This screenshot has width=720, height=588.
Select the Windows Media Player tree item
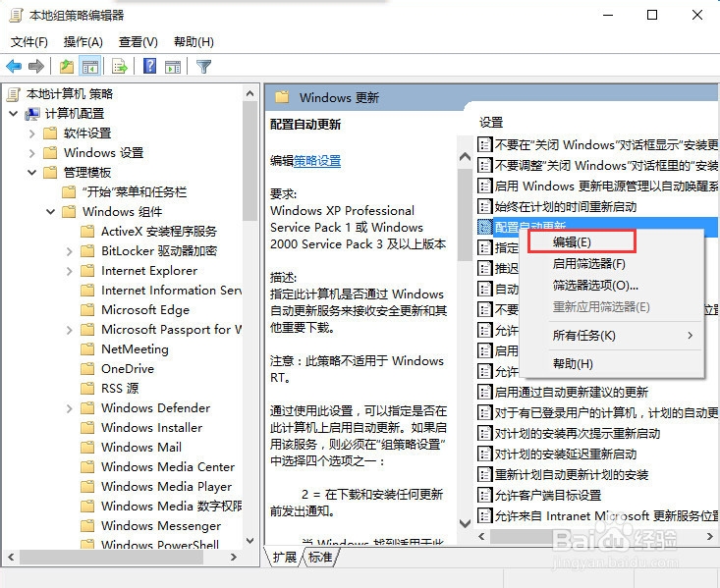pyautogui.click(x=166, y=487)
